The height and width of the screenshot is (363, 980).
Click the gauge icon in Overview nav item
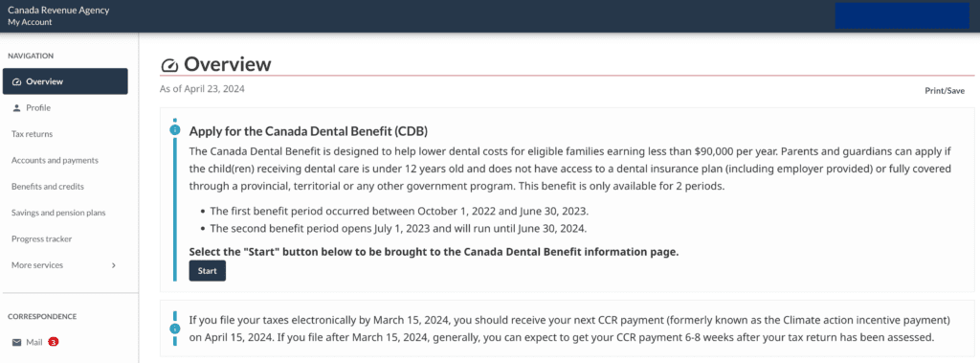point(17,81)
